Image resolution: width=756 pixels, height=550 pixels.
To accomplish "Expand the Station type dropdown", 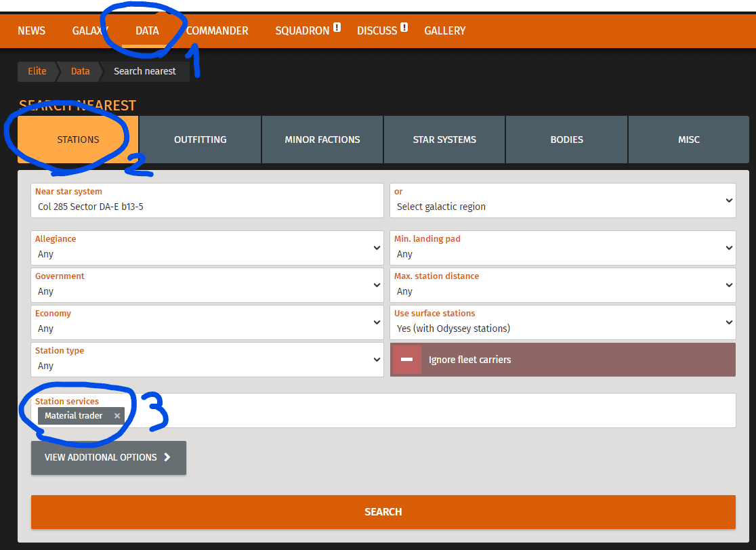I will [207, 360].
